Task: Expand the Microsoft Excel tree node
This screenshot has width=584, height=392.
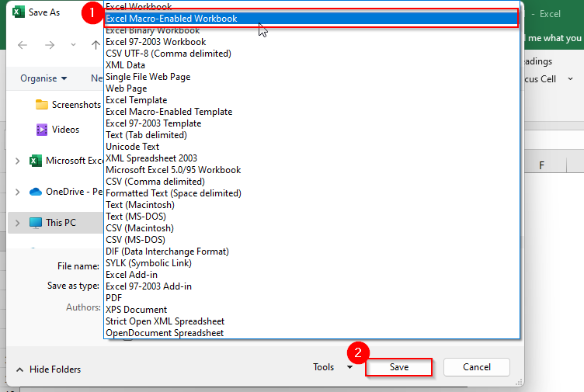Action: [18, 161]
